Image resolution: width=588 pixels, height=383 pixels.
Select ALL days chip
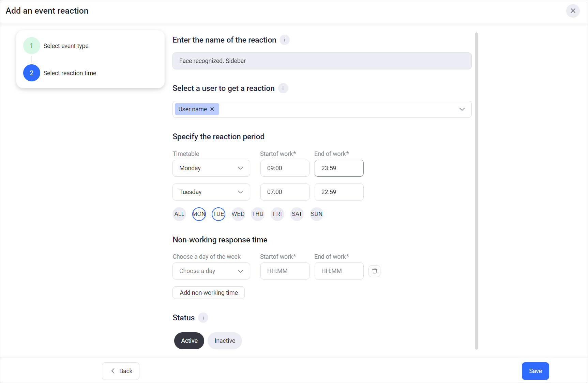point(179,214)
